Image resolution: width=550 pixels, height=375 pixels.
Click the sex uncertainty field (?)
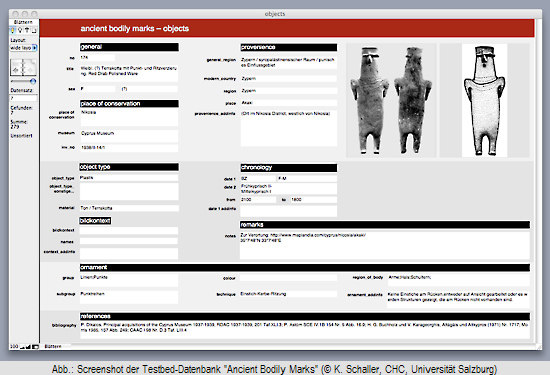point(149,89)
